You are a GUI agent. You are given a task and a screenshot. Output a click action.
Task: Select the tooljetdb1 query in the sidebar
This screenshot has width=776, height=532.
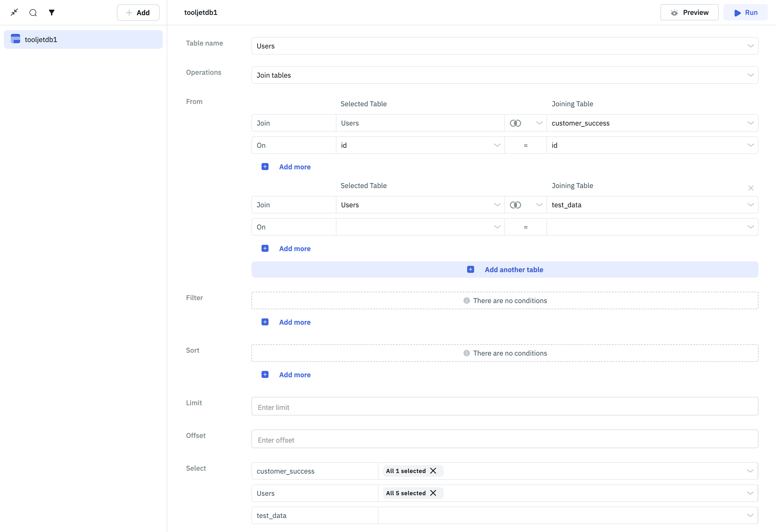83,39
